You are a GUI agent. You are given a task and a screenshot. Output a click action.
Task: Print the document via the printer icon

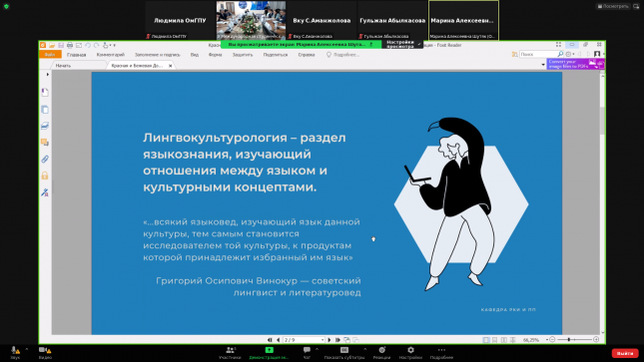70,45
